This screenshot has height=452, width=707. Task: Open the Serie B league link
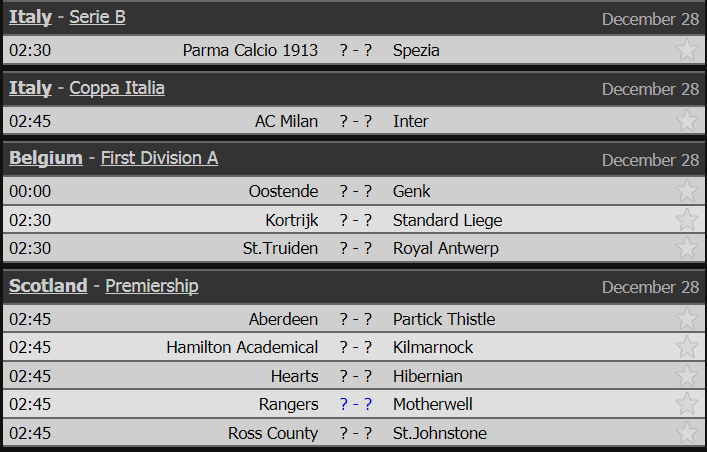click(x=97, y=17)
